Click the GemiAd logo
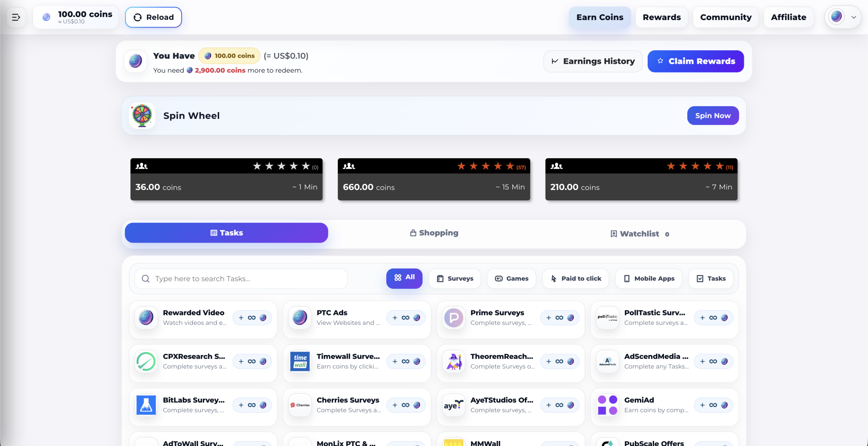 pos(608,405)
